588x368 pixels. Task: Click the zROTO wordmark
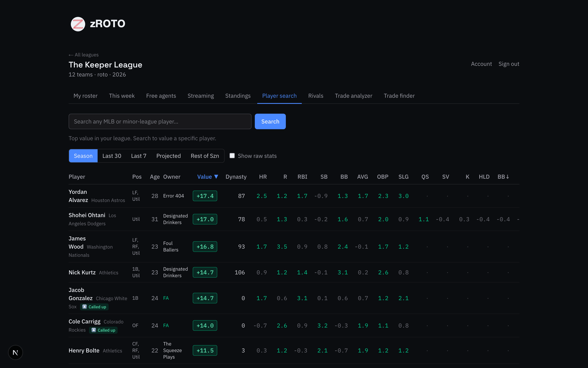point(108,24)
